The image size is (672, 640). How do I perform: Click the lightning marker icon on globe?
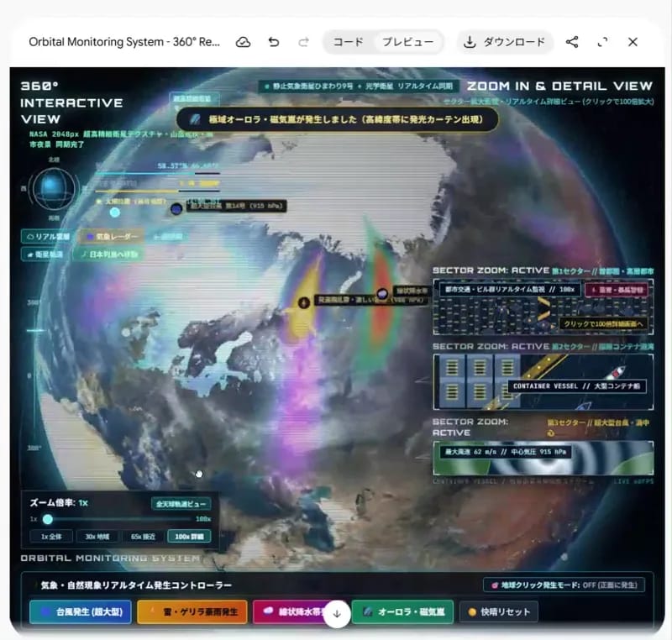click(304, 302)
